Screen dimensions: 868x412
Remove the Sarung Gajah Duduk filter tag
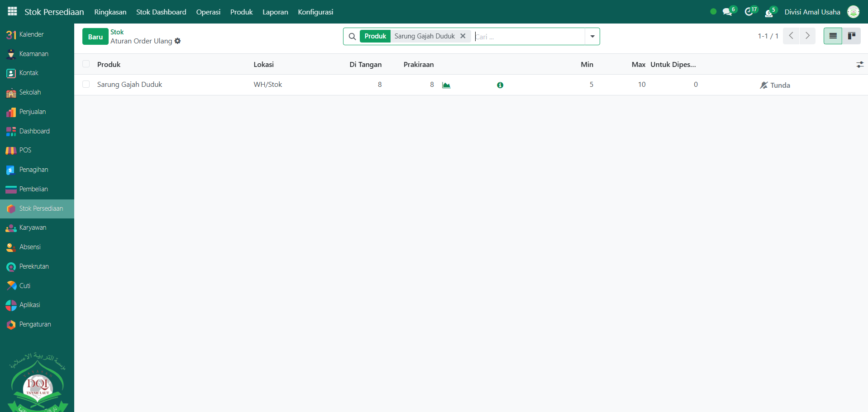click(463, 36)
